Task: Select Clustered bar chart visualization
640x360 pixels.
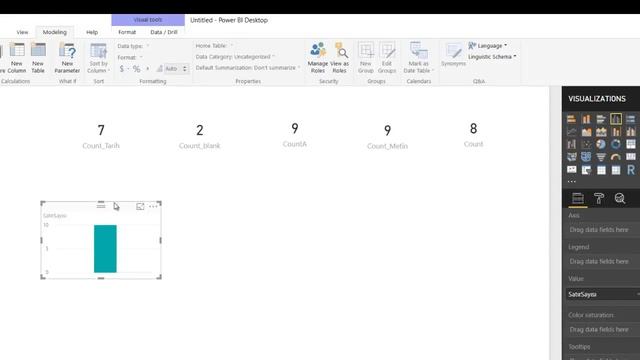Action: click(x=601, y=119)
